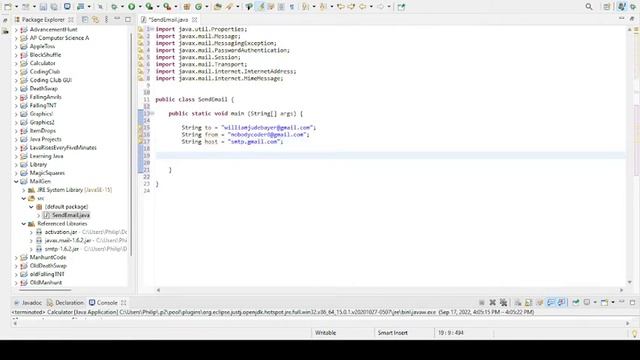This screenshot has height=360, width=640.
Task: Click Package Explorer horizontal scrollbar
Action: pos(44,290)
